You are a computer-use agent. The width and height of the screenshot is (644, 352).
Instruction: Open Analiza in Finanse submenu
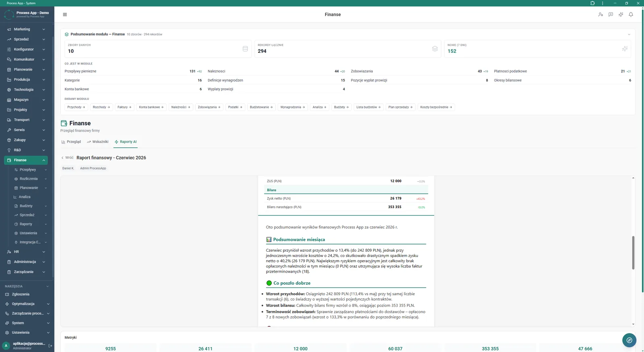pyautogui.click(x=24, y=197)
